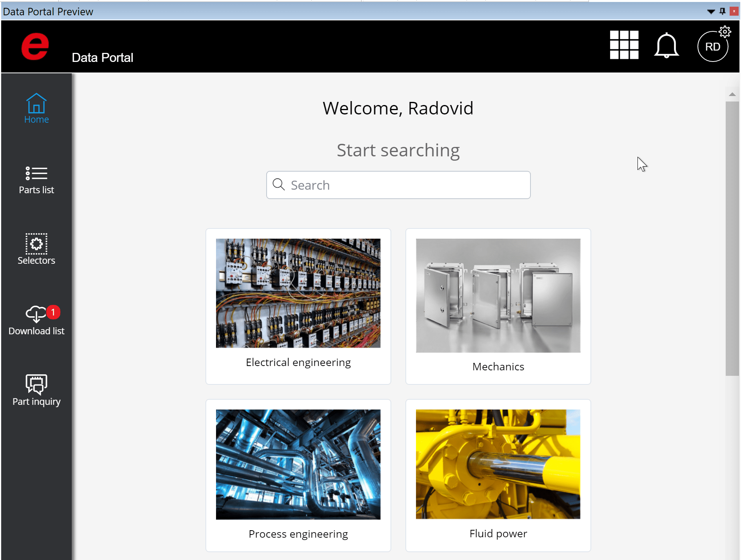Open the Mechanics category card
This screenshot has height=560, width=741.
pos(498,306)
